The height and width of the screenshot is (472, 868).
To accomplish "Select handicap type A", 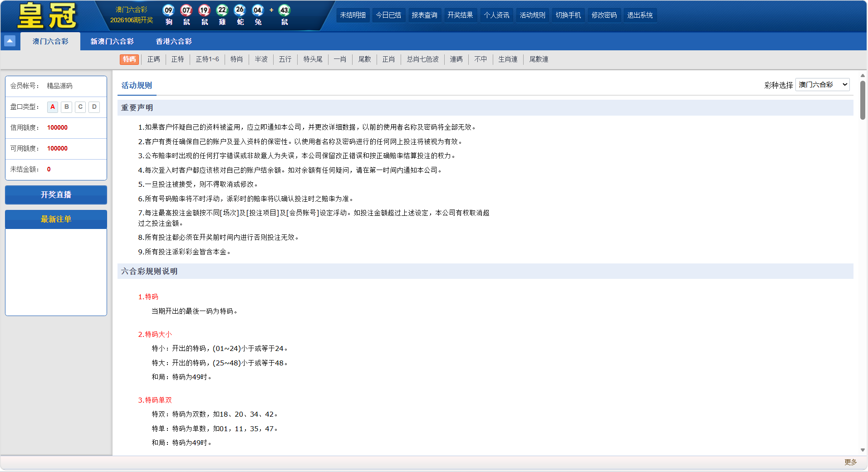I will tap(53, 107).
